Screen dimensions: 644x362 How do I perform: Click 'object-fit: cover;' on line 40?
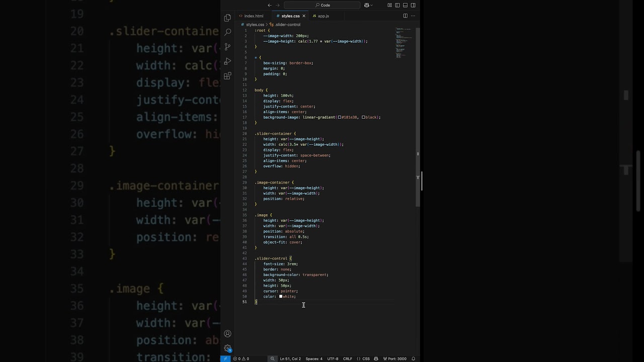(x=283, y=242)
